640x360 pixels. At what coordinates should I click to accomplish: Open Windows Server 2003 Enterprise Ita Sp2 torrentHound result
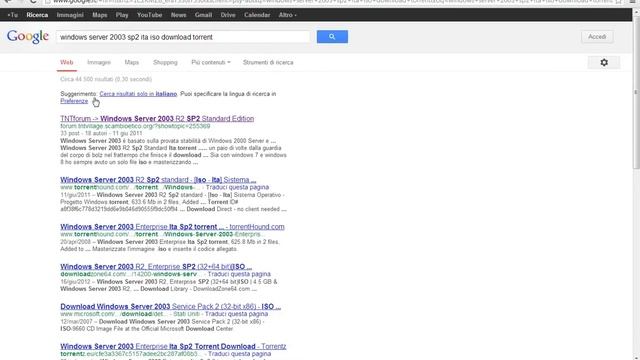click(x=172, y=227)
